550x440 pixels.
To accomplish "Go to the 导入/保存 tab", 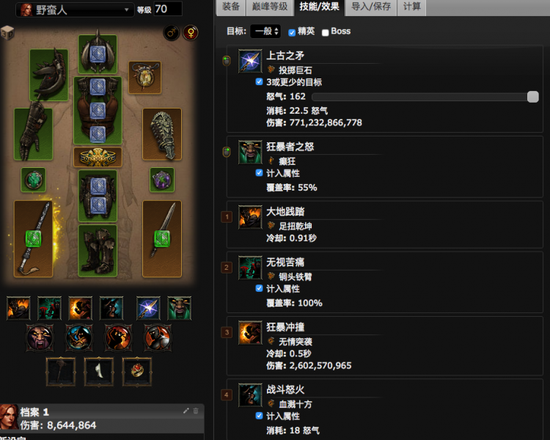I will [371, 7].
